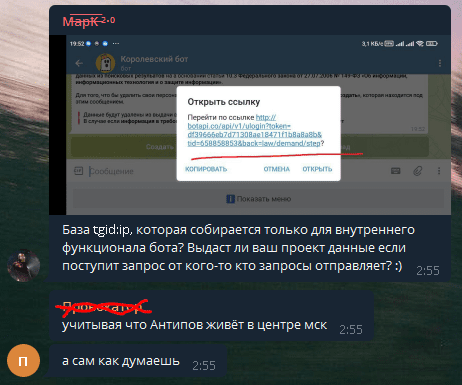The height and width of the screenshot is (385, 462).
Task: Click the Открыть ссылку dialog title
Action: click(x=224, y=102)
